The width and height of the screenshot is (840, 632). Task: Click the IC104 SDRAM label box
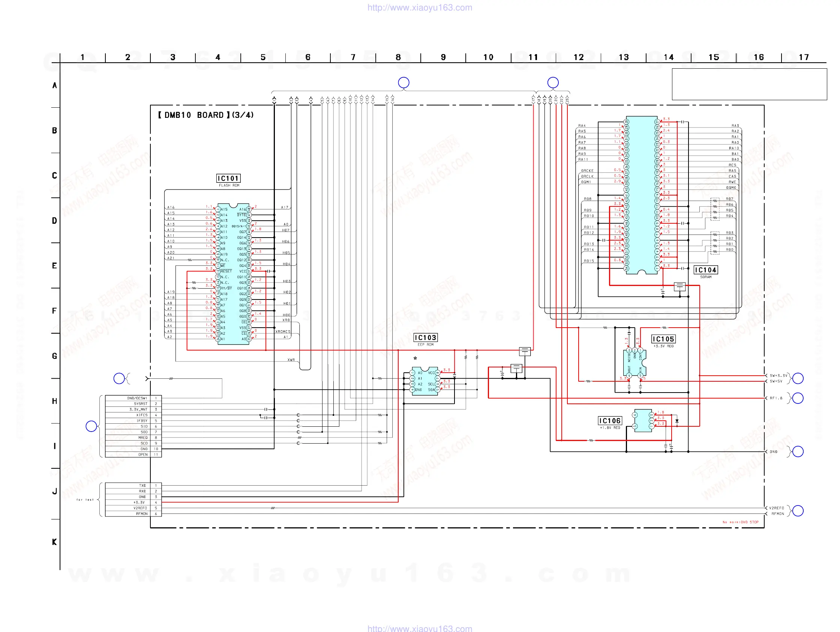coord(706,270)
